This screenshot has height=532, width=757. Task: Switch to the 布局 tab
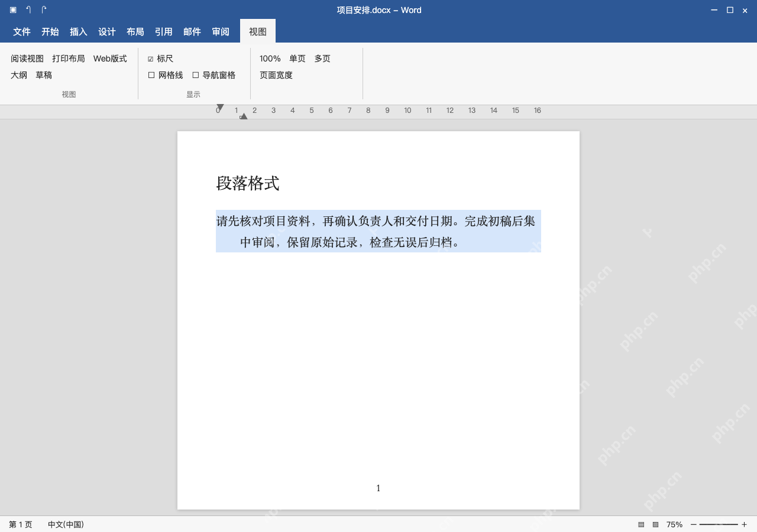[135, 32]
